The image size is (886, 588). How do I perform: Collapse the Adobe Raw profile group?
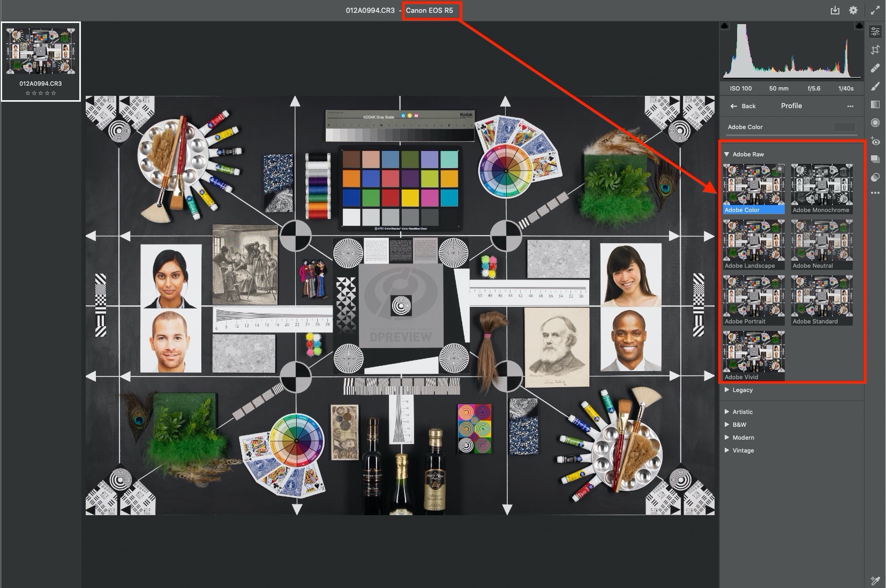727,154
